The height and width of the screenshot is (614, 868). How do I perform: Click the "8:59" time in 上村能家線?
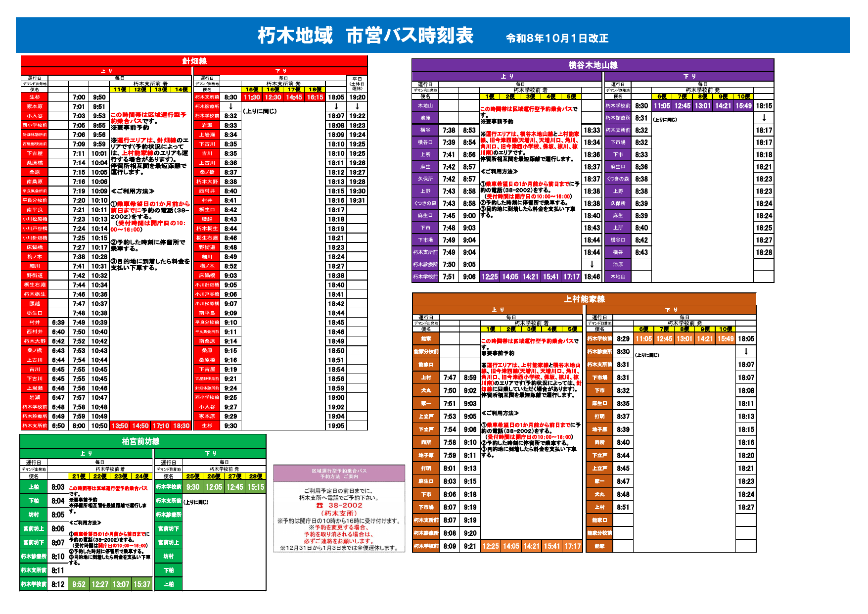point(470,378)
